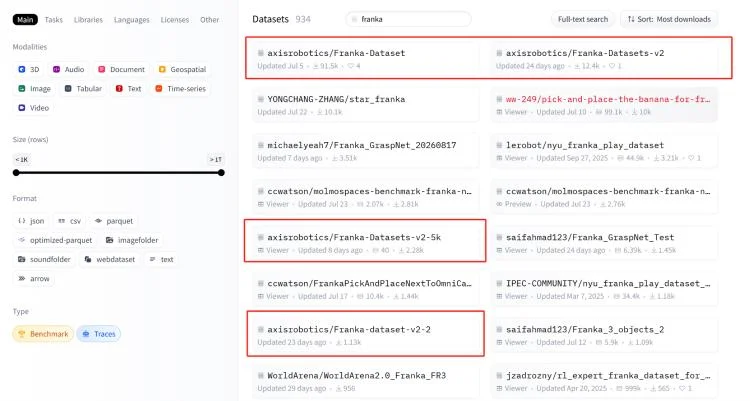Switch to the Other tab
The image size is (750, 401).
click(210, 20)
